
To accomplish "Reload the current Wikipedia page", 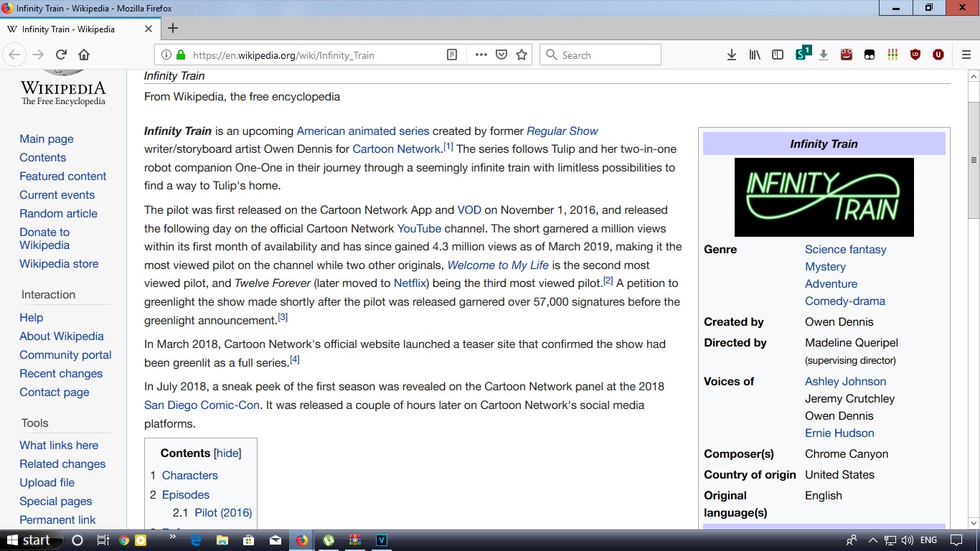I will pos(61,55).
